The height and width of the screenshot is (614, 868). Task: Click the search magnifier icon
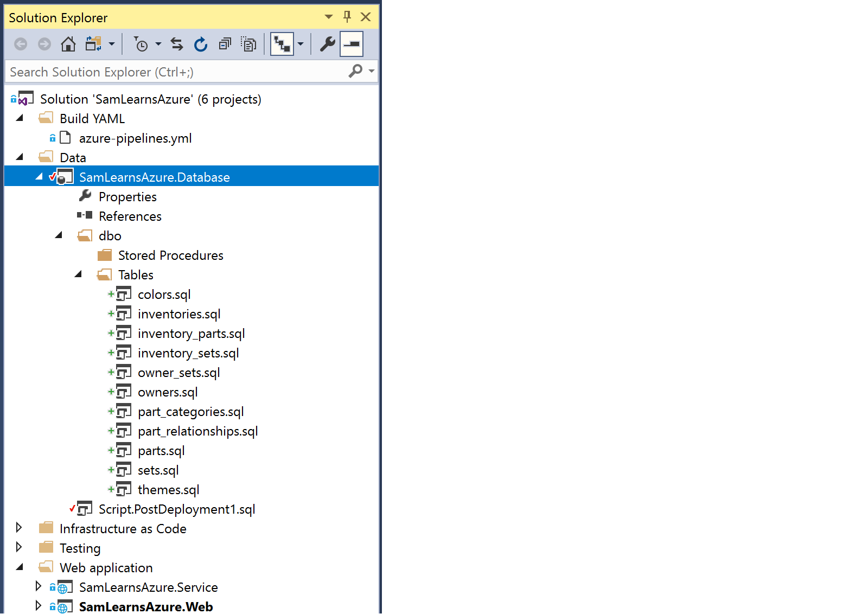[x=355, y=71]
